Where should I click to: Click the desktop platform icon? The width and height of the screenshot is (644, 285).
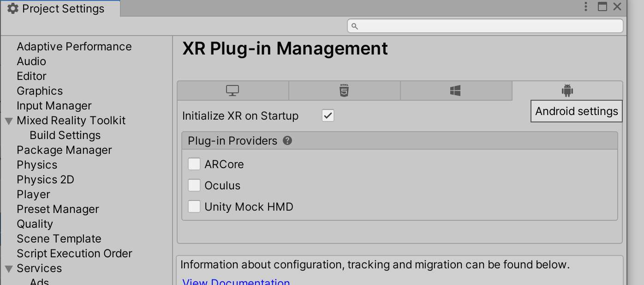click(x=233, y=90)
